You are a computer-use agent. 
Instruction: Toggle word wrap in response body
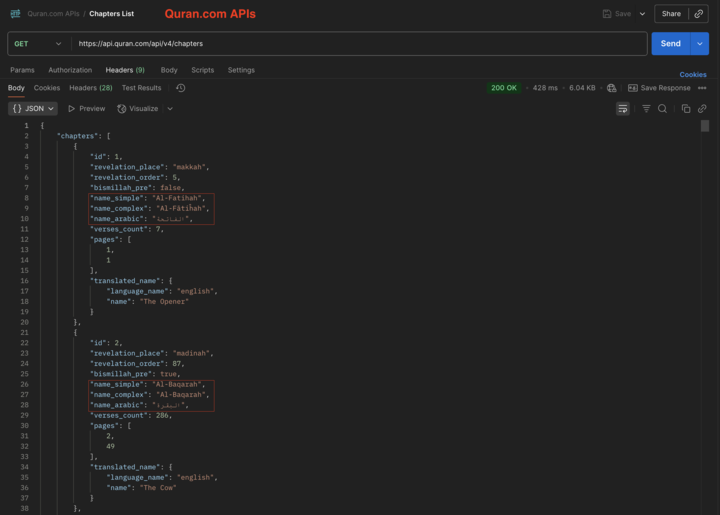623,108
